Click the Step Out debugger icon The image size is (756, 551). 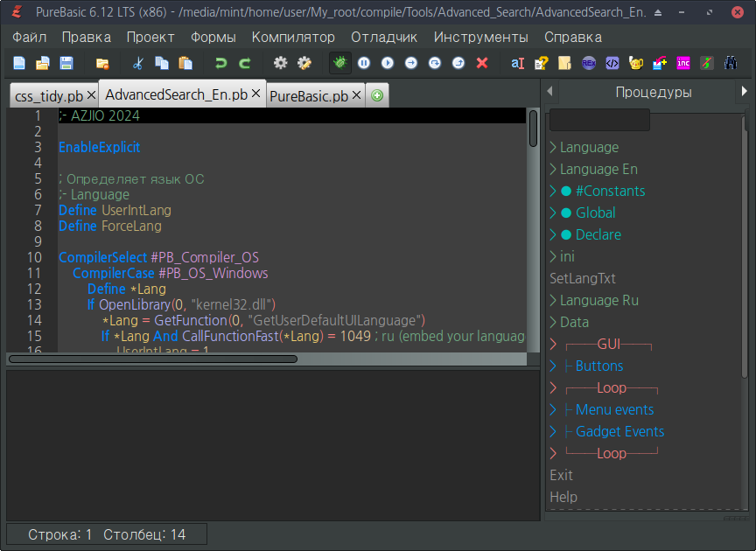click(x=458, y=63)
